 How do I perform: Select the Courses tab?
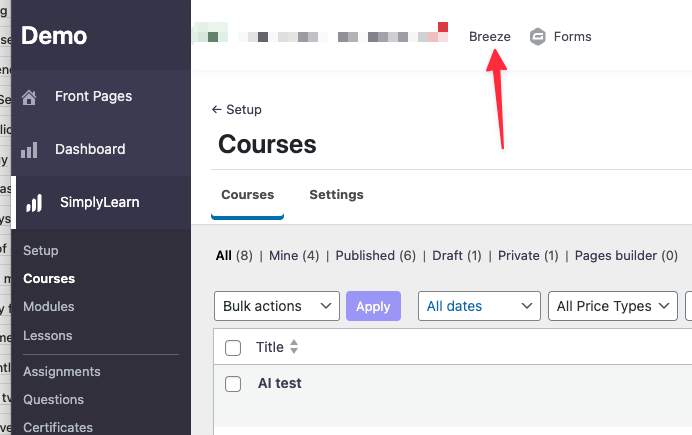pyautogui.click(x=247, y=195)
